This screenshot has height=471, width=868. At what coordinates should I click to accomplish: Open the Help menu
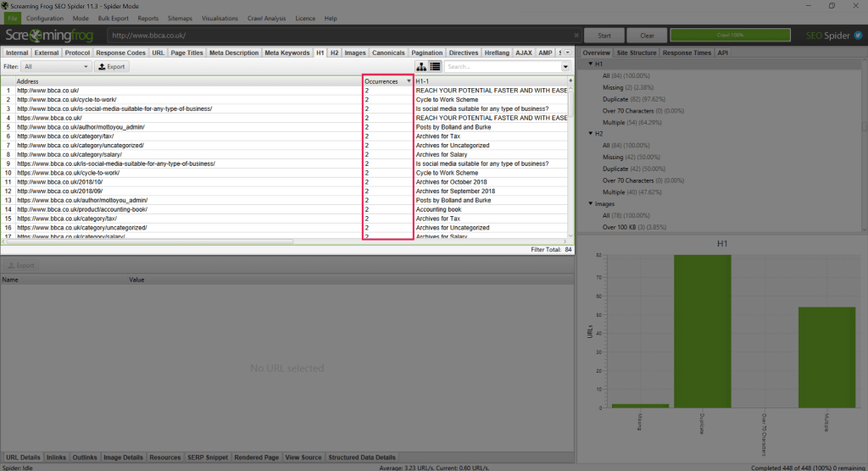(x=331, y=19)
